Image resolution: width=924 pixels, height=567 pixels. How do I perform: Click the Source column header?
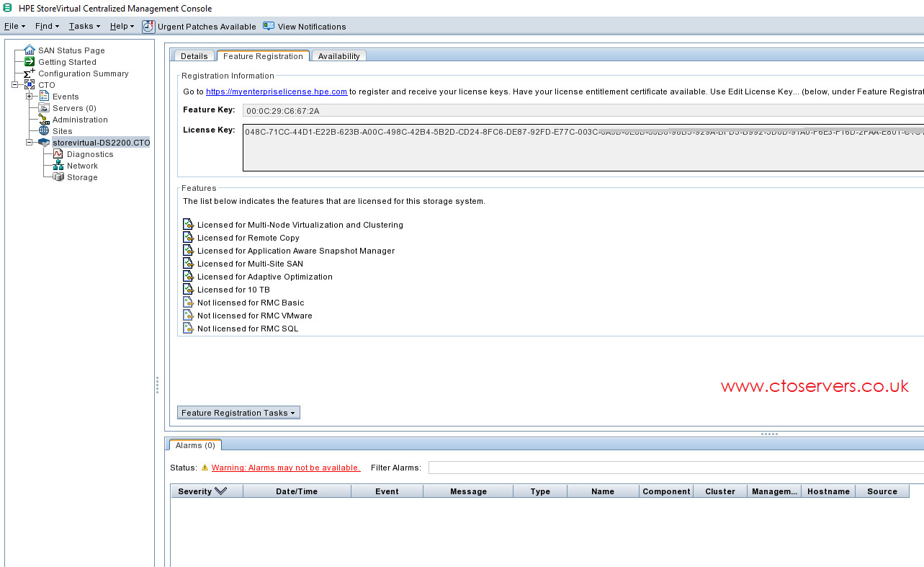pyautogui.click(x=882, y=491)
